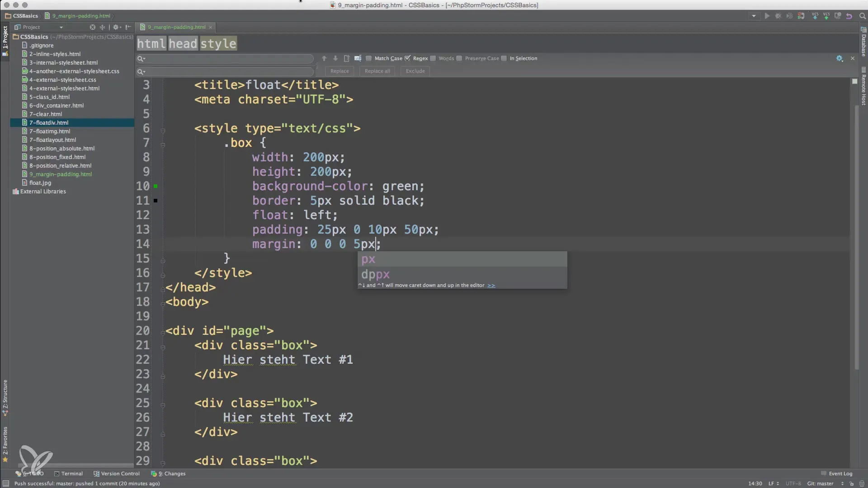Click the add selection for occurrences icon
This screenshot has height=488, width=868.
point(358,58)
